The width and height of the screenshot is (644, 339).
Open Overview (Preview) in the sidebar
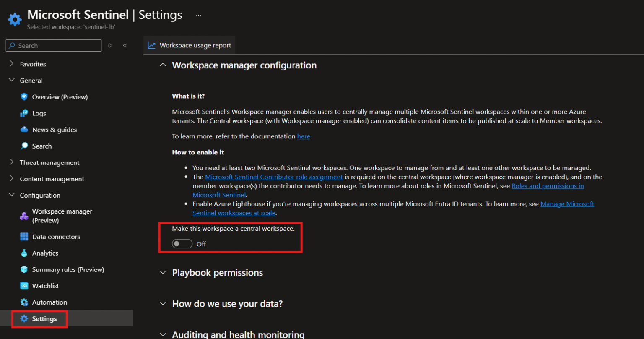60,96
